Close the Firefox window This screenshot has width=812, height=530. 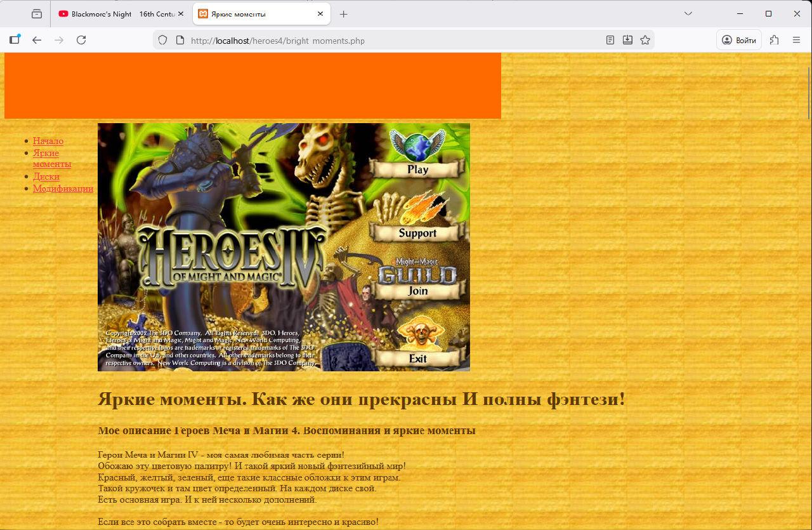[797, 14]
